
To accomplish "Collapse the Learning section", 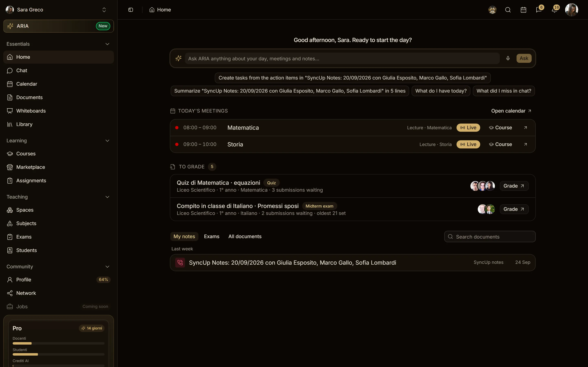I will pos(107,141).
